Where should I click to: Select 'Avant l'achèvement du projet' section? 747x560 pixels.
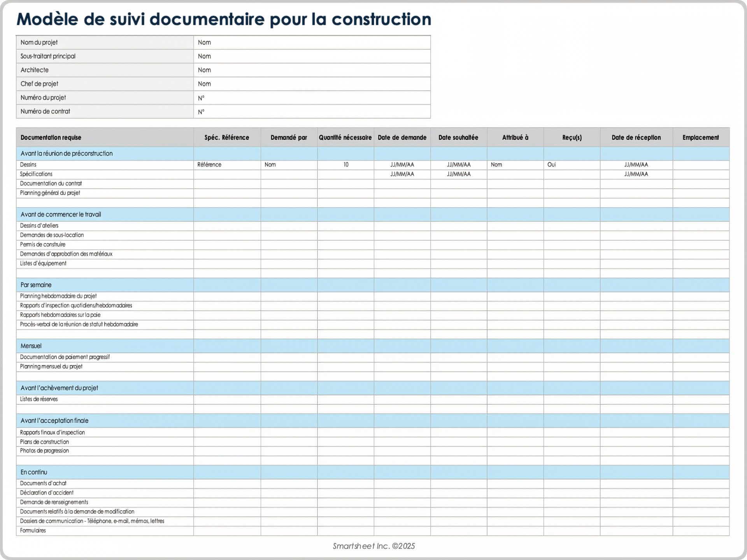click(x=373, y=388)
